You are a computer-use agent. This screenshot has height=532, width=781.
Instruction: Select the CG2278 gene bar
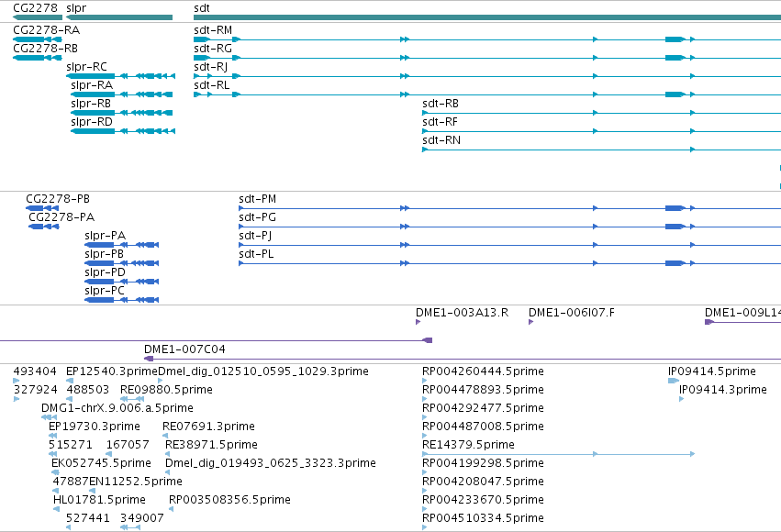[38, 17]
